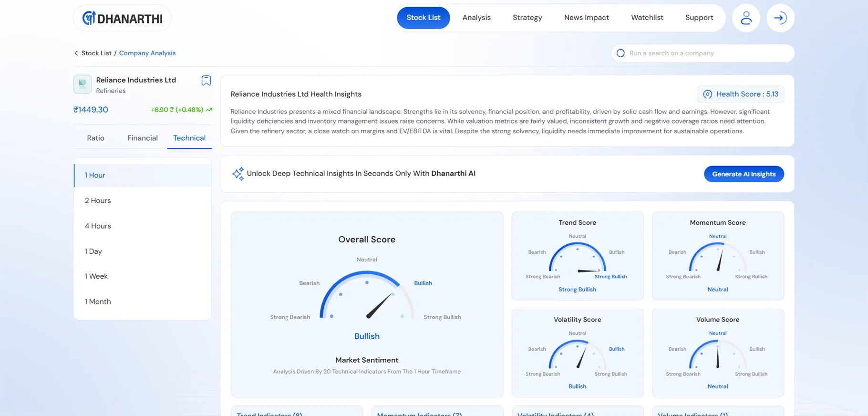Select the 4 Hours timeframe
868x416 pixels.
143,226
